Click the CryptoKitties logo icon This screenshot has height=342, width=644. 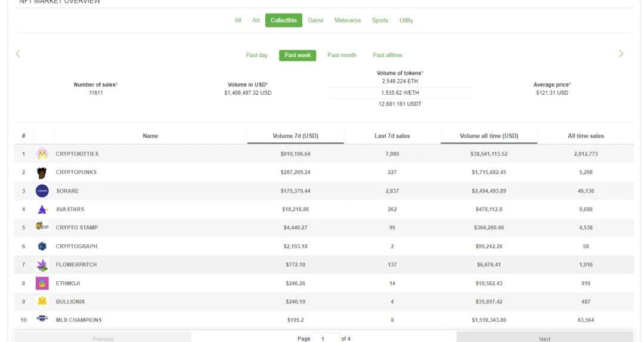pos(42,154)
